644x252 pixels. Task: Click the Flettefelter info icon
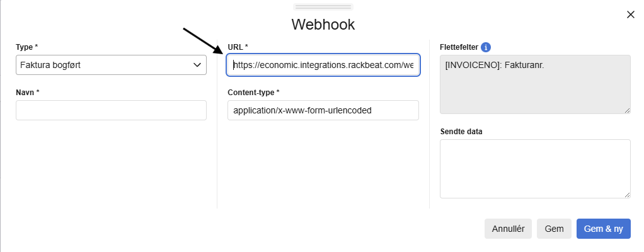click(486, 47)
